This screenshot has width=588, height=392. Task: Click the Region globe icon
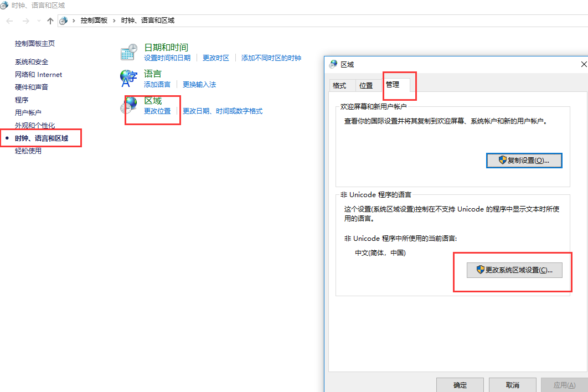(130, 105)
